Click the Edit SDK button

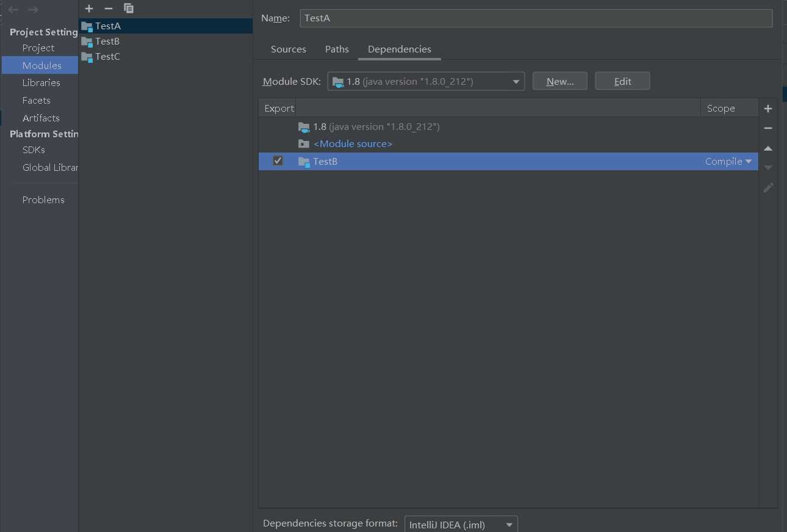click(622, 81)
